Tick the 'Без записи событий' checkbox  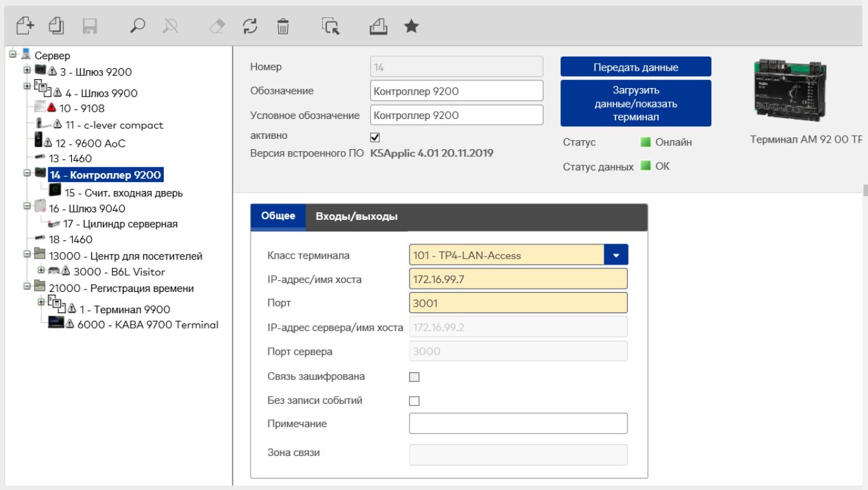click(414, 401)
